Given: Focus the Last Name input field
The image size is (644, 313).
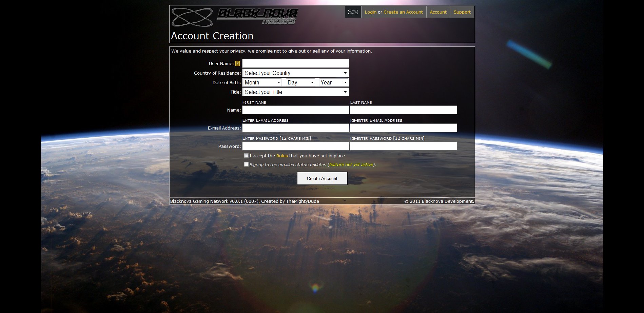Looking at the screenshot, I should pos(404,110).
